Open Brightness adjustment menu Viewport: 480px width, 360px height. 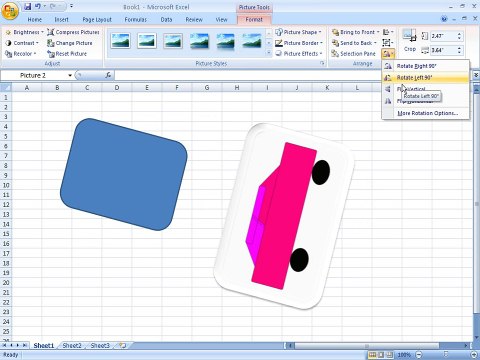[x=25, y=32]
